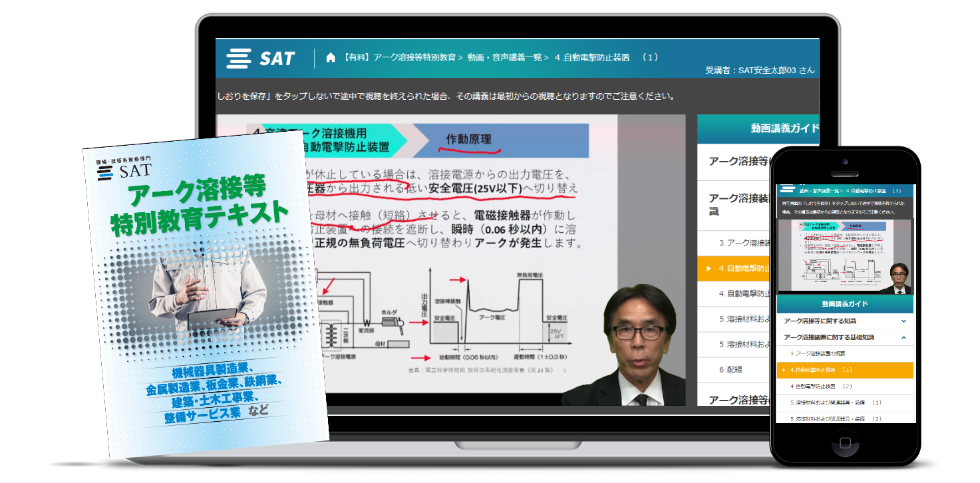Screen dimensions: 980x483
Task: Click the SAT menu logo on the phone
Action: coord(787,189)
